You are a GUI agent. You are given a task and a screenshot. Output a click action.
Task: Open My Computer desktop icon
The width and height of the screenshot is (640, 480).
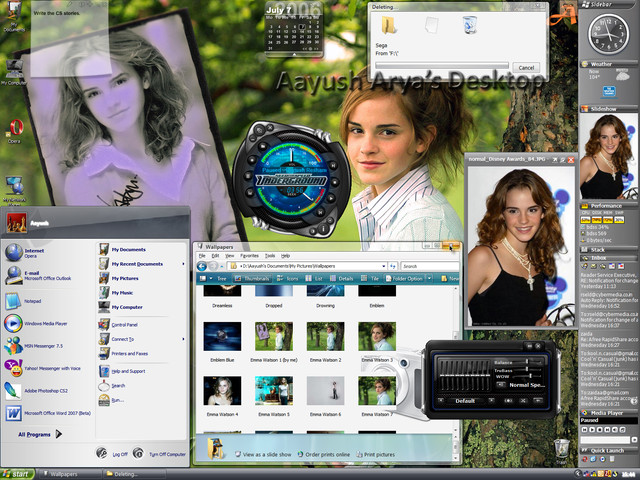(14, 72)
